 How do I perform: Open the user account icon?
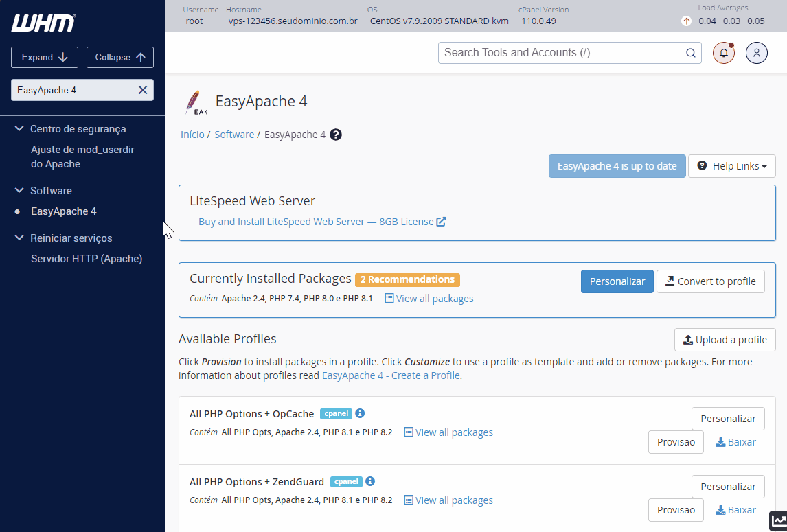coord(756,53)
